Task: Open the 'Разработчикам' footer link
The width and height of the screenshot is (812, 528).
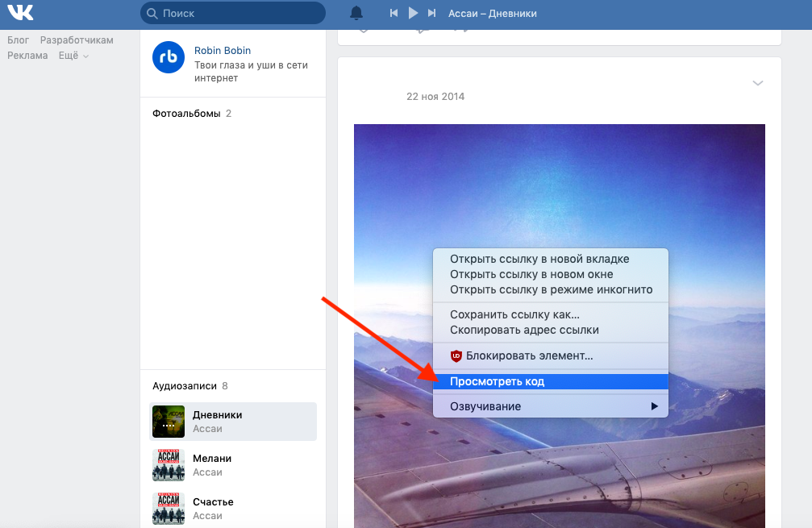Action: (x=77, y=40)
